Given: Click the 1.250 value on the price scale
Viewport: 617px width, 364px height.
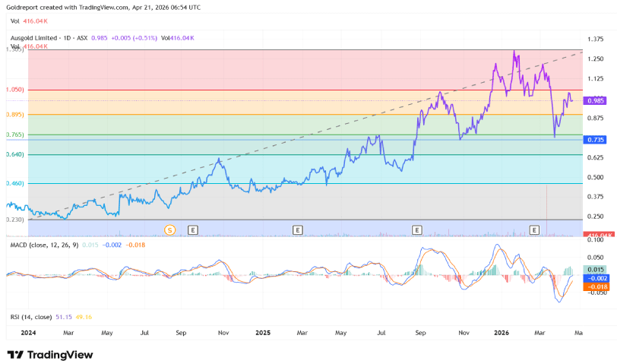Looking at the screenshot, I should [x=595, y=59].
